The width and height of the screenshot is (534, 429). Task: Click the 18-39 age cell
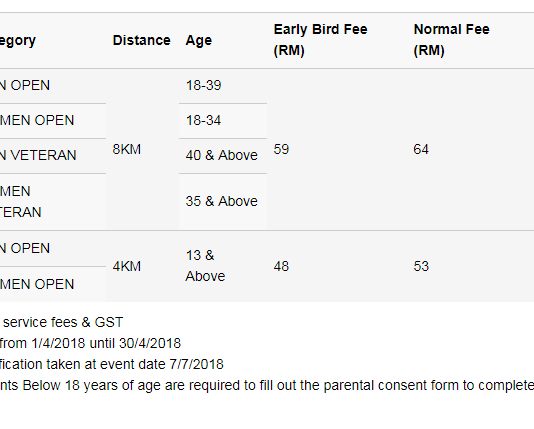[x=203, y=85]
